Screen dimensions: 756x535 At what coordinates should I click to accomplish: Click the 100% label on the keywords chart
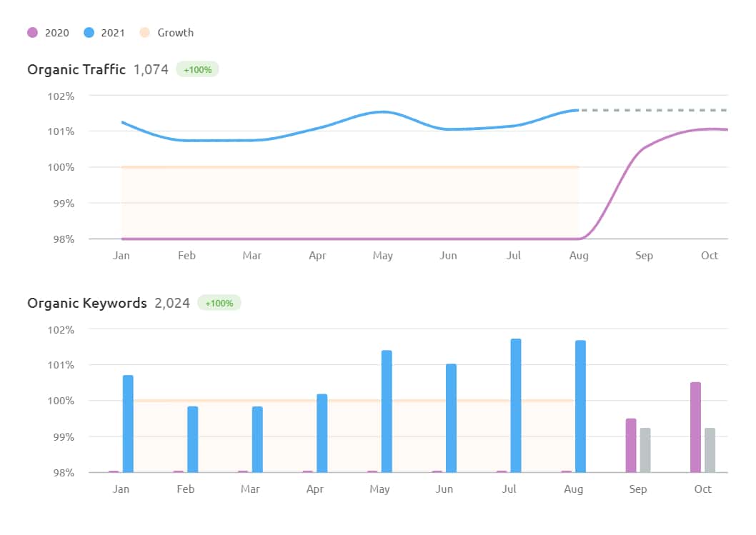[x=61, y=401]
